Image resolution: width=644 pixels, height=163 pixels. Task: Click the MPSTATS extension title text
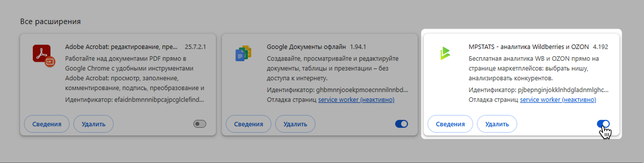528,47
